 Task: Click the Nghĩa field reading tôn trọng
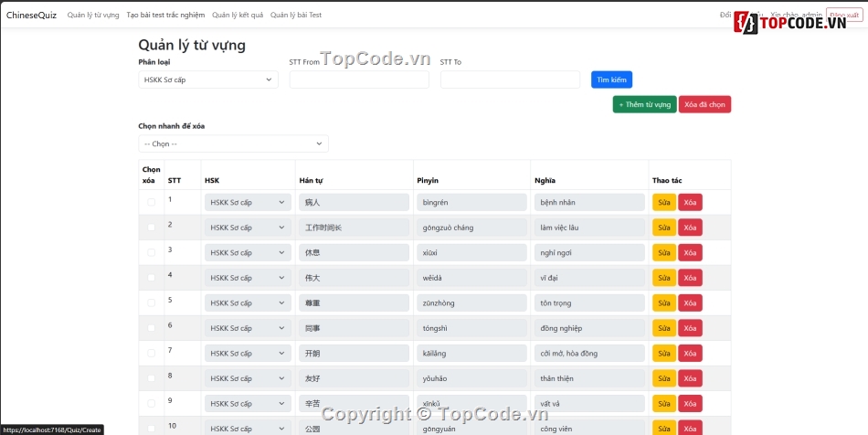[x=589, y=303]
